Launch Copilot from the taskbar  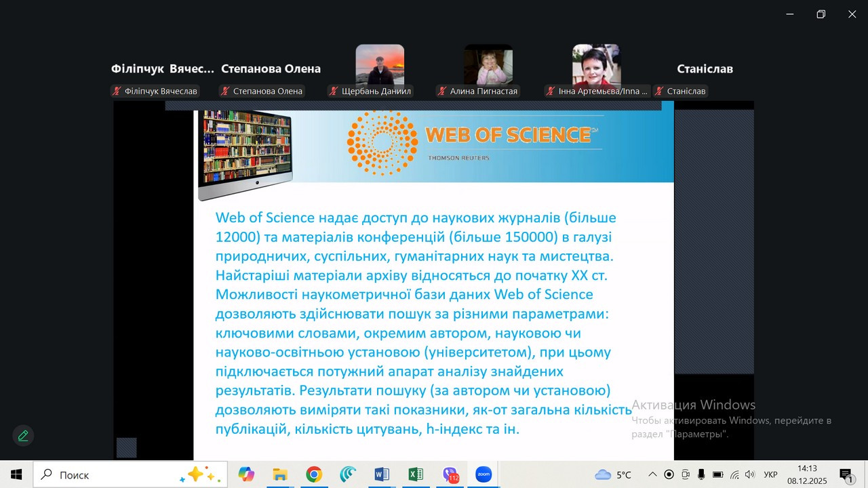pos(246,474)
